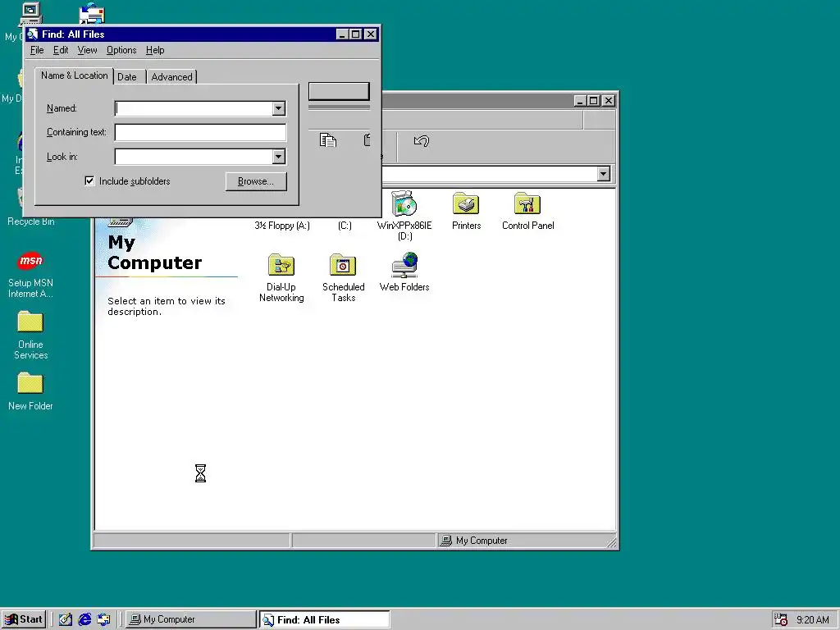Click the Show Desktop quick launch icon
Screen dimensions: 840x630
(66, 619)
